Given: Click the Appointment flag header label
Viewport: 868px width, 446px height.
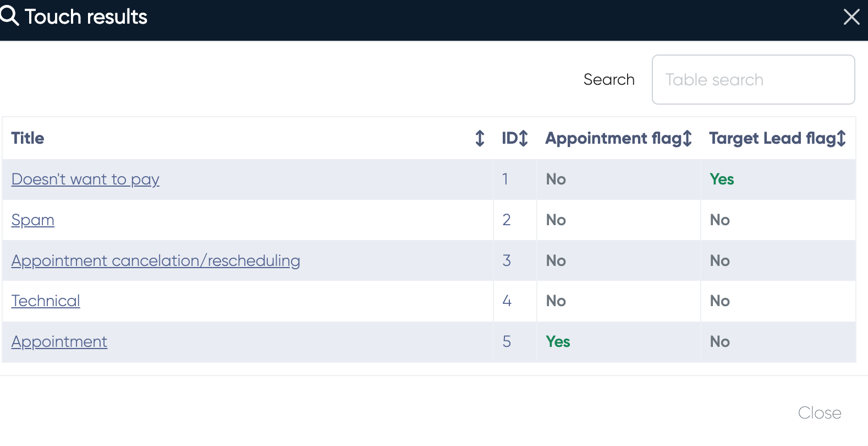Looking at the screenshot, I should (x=613, y=138).
